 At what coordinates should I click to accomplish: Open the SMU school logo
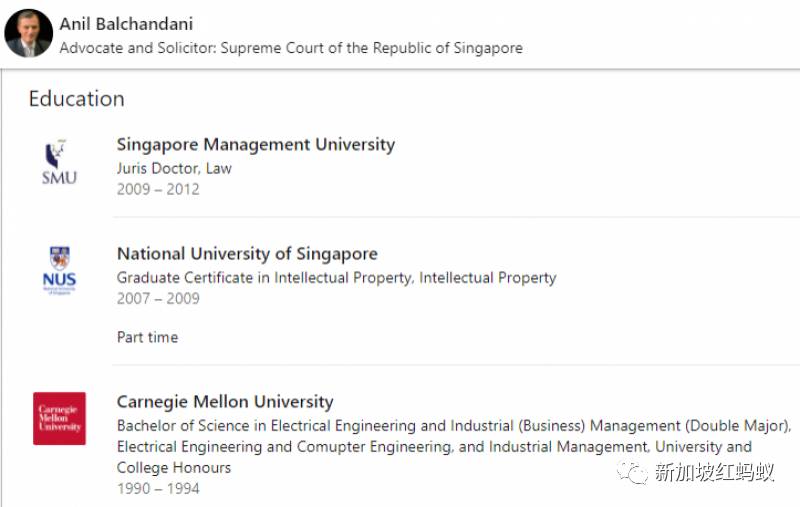tap(59, 163)
